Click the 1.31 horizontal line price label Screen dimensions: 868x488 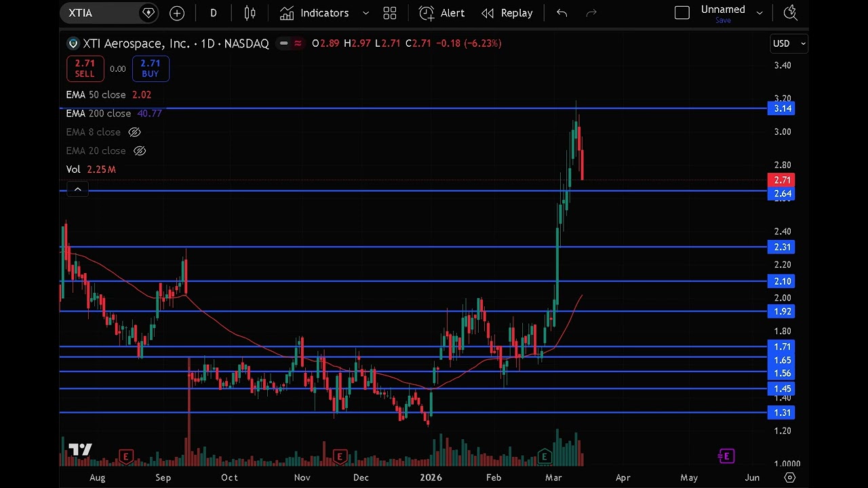point(783,413)
